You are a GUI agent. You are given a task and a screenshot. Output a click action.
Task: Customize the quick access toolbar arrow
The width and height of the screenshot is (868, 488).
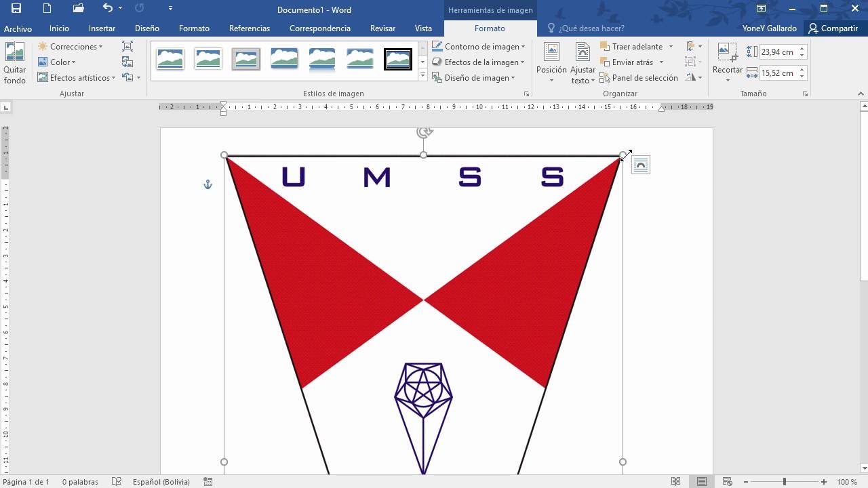click(x=170, y=8)
